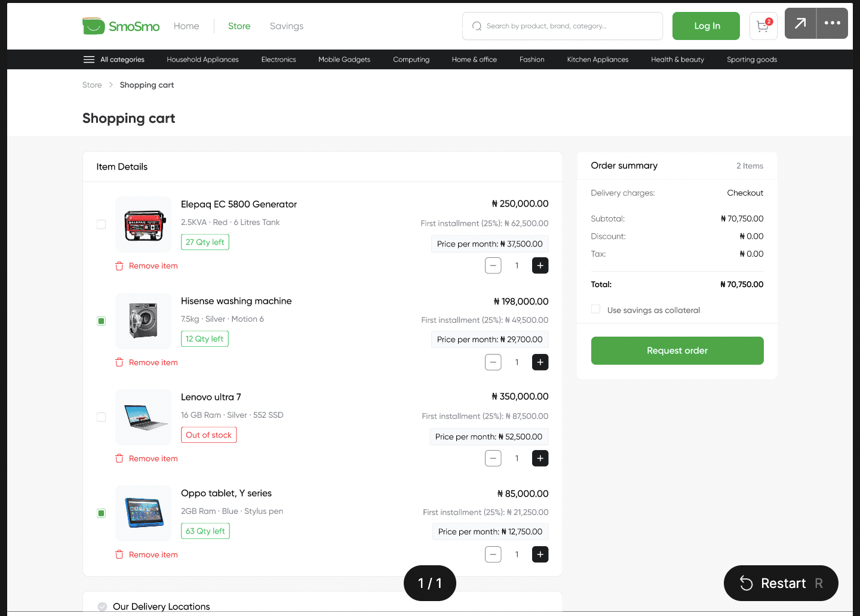
Task: Open the shopping cart icon with badge
Action: 763,26
